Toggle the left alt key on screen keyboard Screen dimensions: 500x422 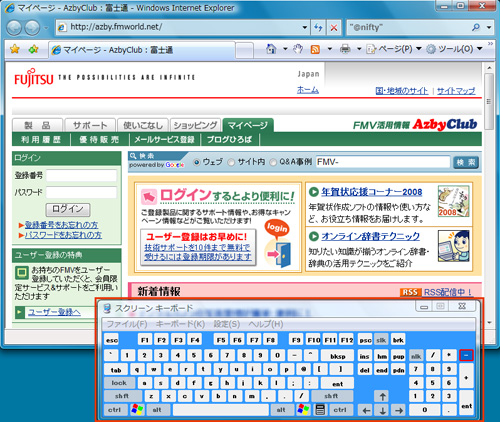(x=157, y=409)
